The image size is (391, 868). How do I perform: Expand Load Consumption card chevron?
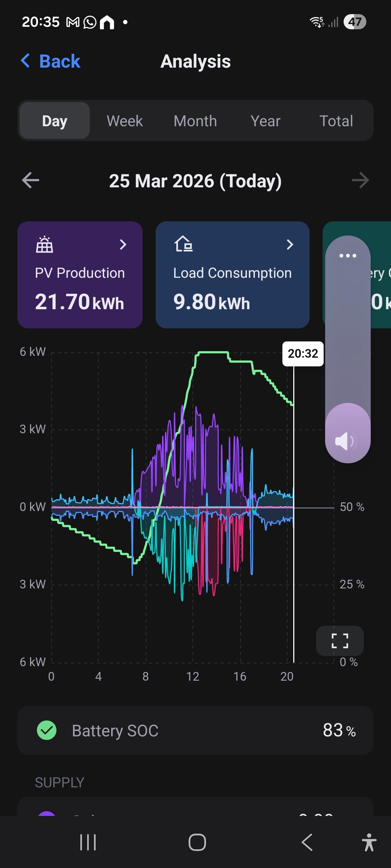(x=290, y=244)
